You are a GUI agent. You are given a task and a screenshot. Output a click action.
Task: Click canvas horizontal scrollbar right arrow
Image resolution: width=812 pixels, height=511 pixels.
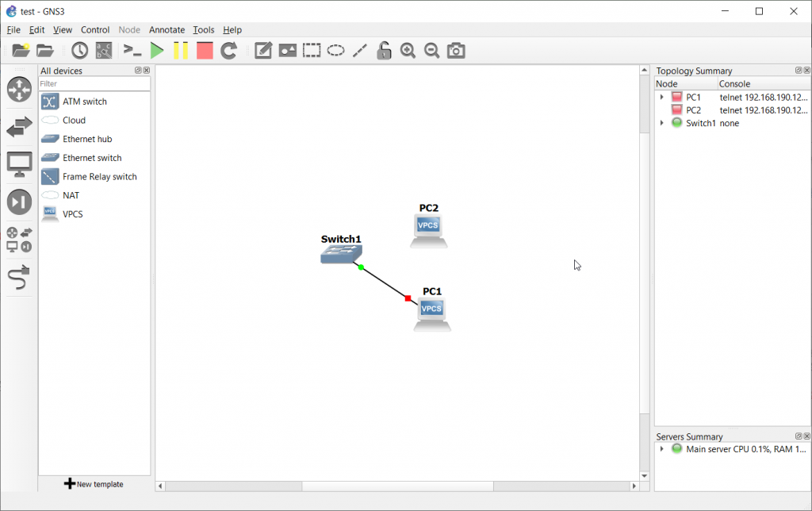pyautogui.click(x=634, y=486)
